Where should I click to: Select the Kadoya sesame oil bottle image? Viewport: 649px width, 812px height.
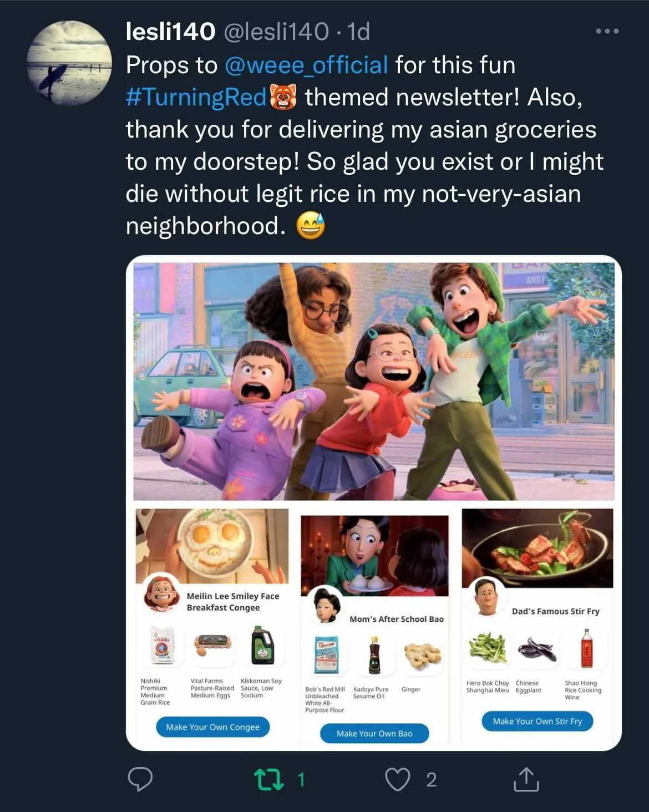[374, 655]
